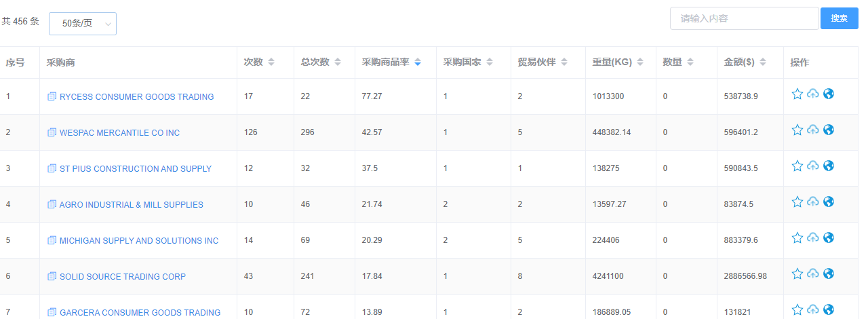This screenshot has width=868, height=319.
Task: Sort by 采购国家 column arrows
Action: pos(490,62)
